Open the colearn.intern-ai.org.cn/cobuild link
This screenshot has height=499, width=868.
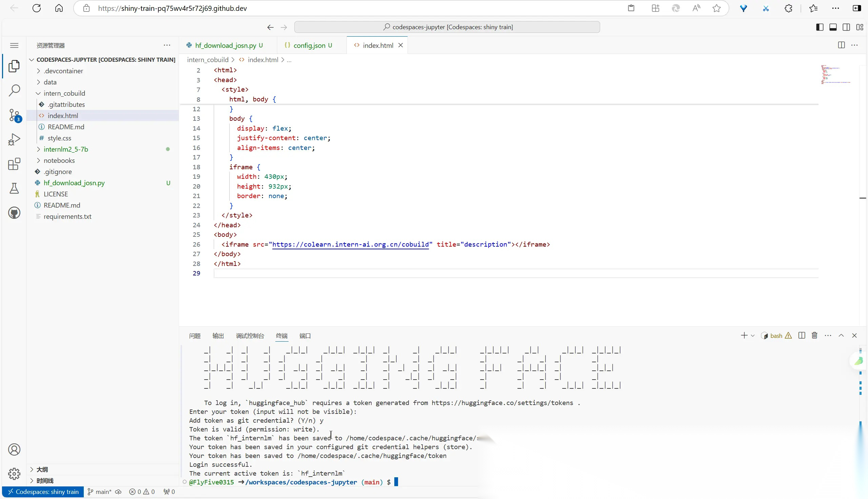pyautogui.click(x=350, y=244)
